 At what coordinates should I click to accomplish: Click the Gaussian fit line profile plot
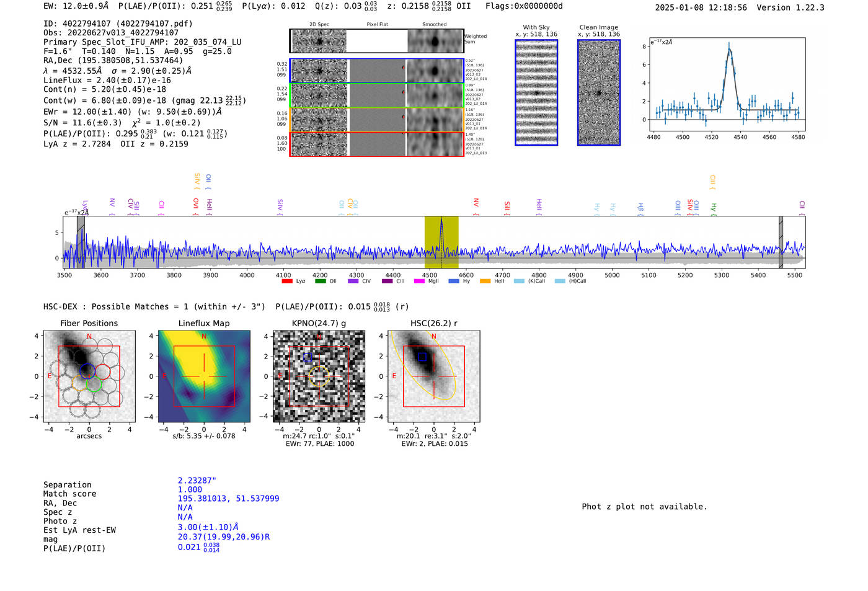(727, 84)
